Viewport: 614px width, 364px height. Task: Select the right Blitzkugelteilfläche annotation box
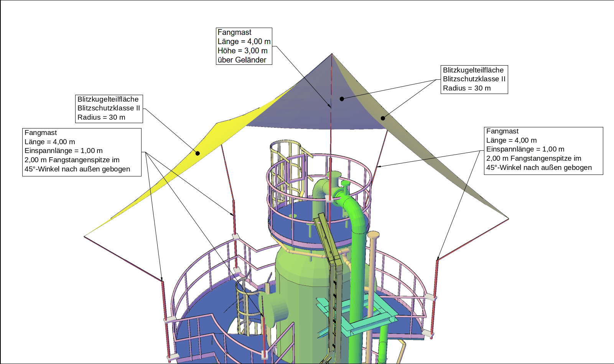(x=474, y=79)
